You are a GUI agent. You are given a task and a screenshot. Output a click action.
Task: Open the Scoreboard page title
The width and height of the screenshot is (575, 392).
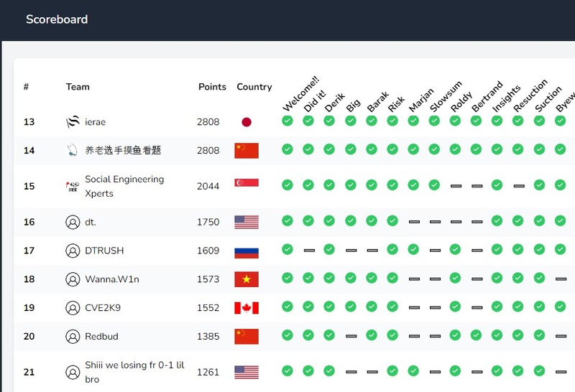tap(57, 19)
